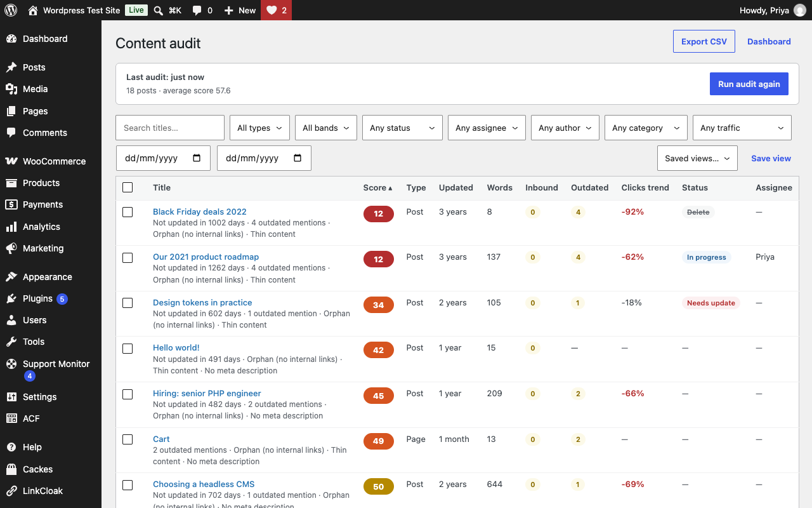Click the In progress status badge

707,257
